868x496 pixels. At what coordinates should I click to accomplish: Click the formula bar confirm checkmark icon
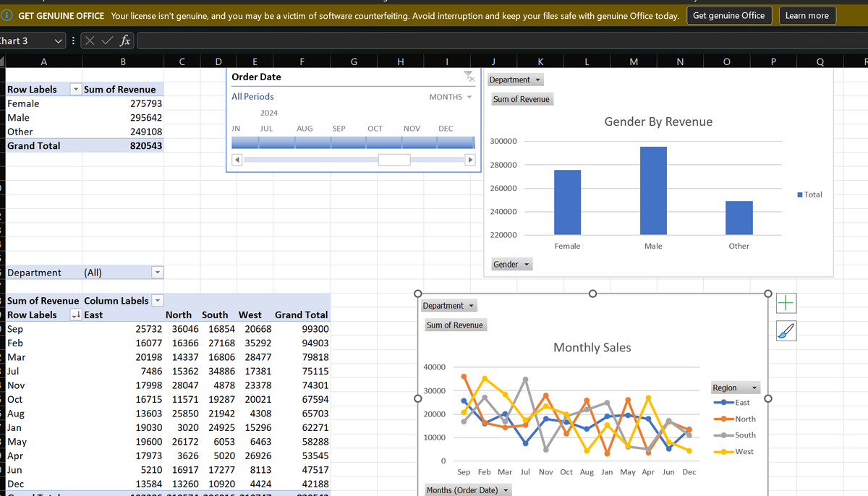(x=106, y=41)
